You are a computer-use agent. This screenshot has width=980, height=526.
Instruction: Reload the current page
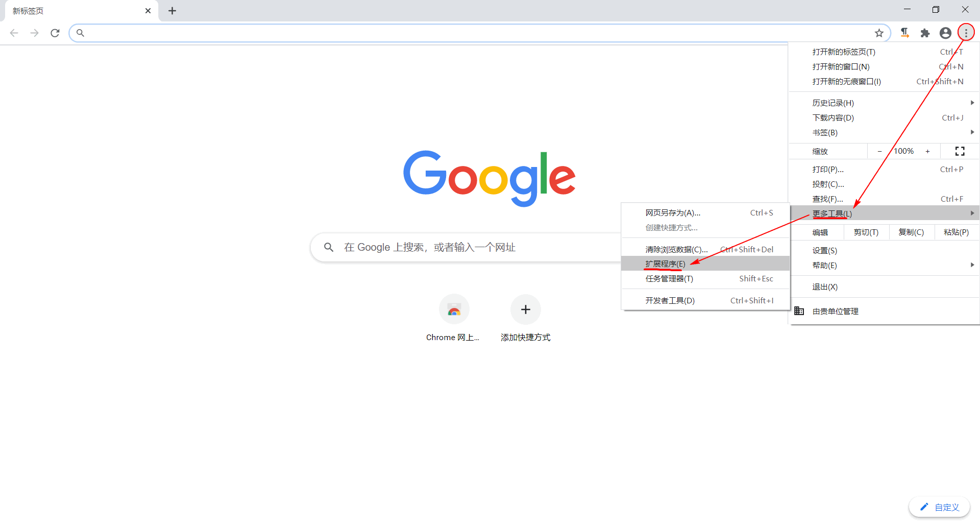pyautogui.click(x=55, y=33)
